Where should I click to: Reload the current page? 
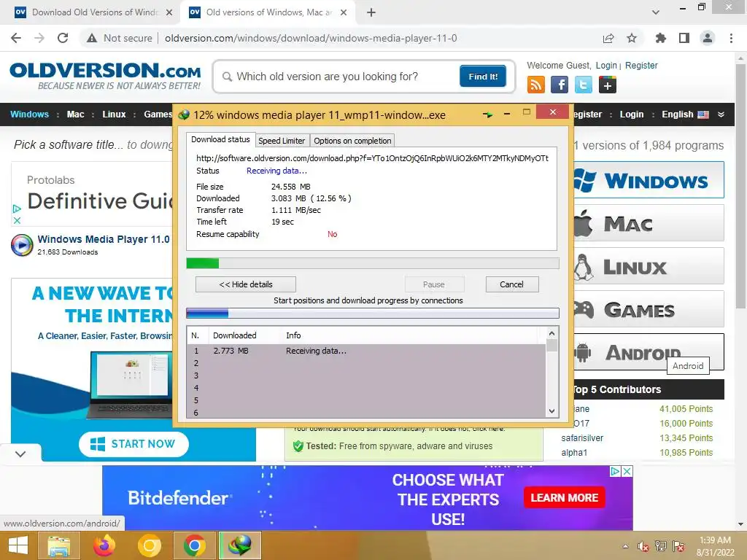click(63, 38)
